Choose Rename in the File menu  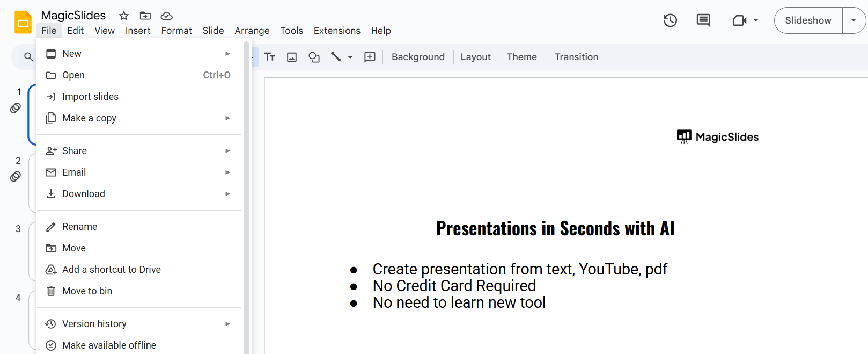coord(139,227)
